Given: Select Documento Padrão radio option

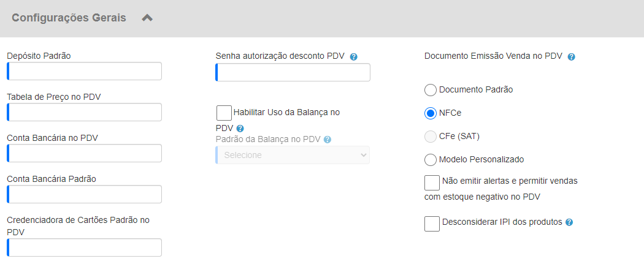Looking at the screenshot, I should click(x=430, y=90).
